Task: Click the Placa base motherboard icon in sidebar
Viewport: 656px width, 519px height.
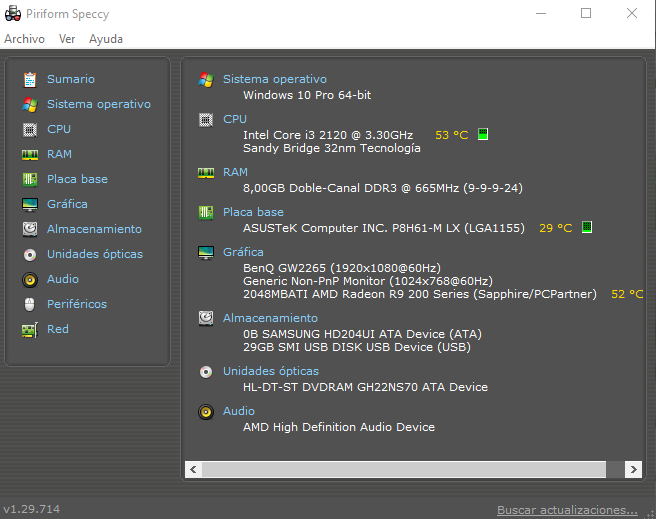Action: [x=30, y=179]
